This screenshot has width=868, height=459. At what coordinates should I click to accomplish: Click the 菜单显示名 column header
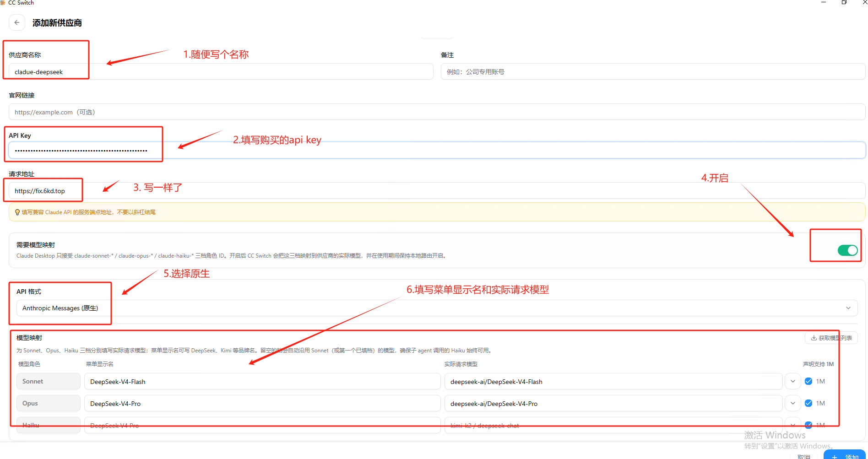[100, 364]
